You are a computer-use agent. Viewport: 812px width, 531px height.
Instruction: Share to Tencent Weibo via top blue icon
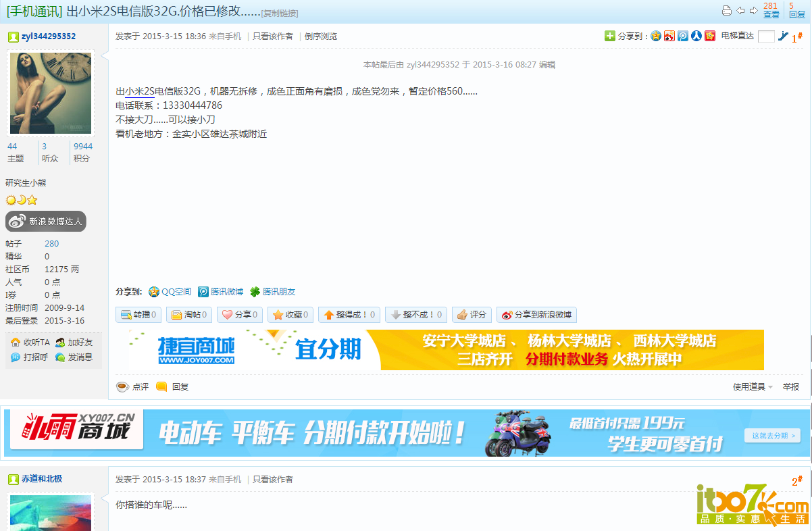point(683,36)
